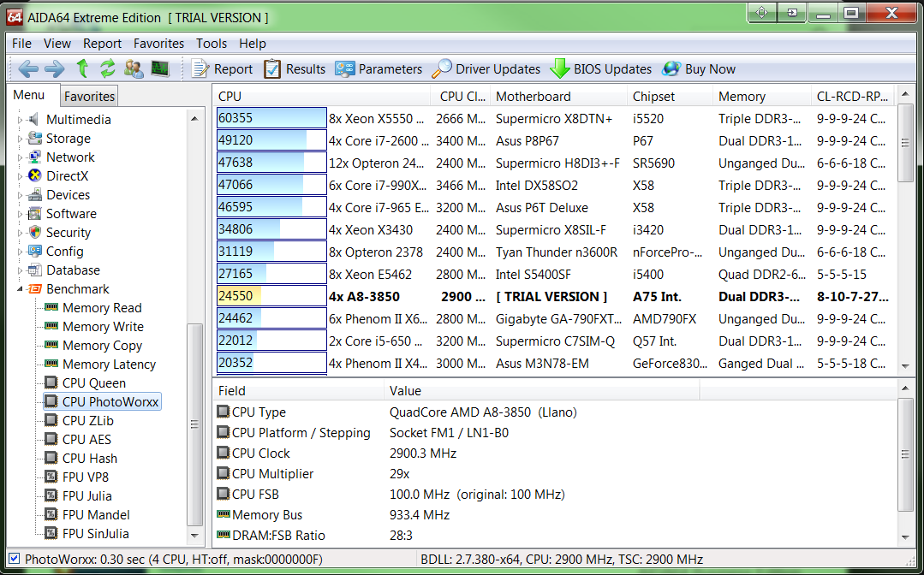
Task: Select the FPU Mandel benchmark
Action: coord(96,515)
